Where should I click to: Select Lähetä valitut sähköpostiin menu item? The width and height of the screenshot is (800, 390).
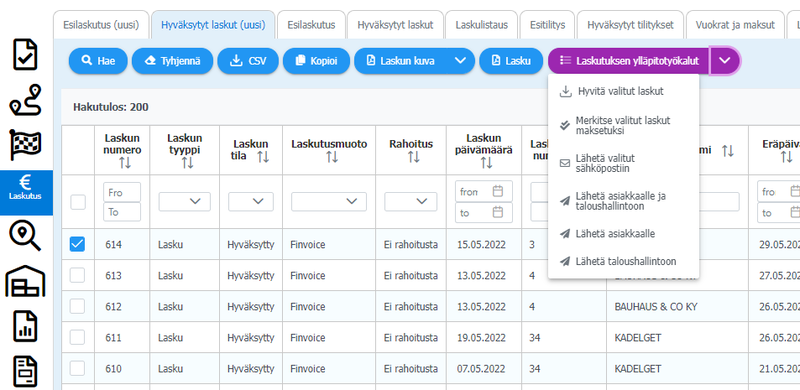(623, 163)
